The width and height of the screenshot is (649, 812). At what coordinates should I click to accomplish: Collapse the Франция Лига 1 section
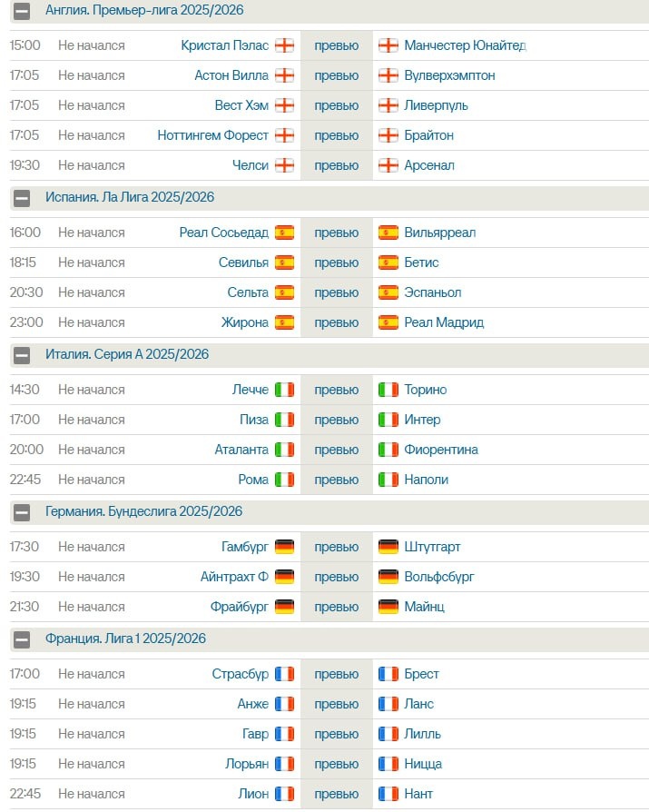point(22,639)
